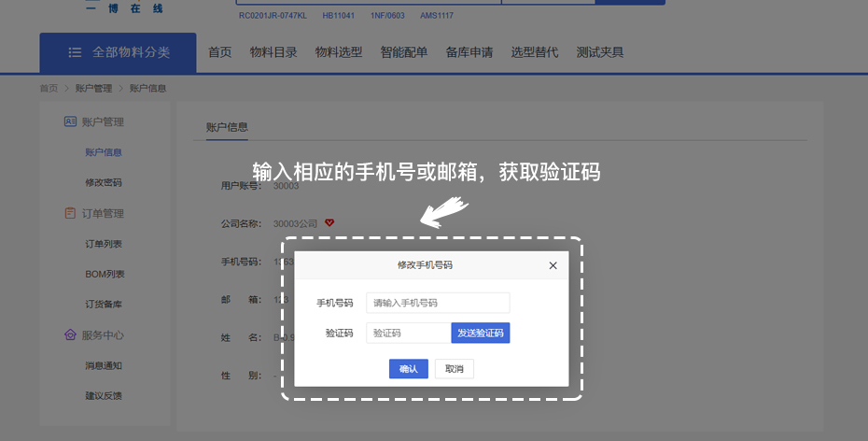Cancel with the 取消 button
This screenshot has width=868, height=441.
tap(455, 369)
